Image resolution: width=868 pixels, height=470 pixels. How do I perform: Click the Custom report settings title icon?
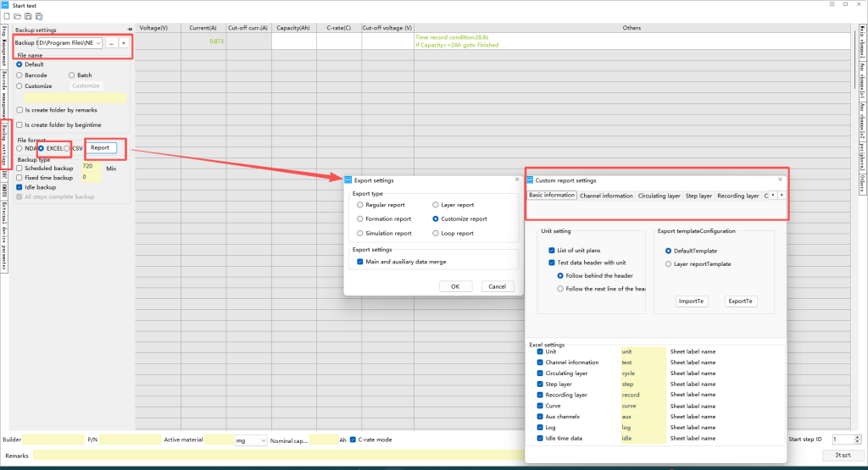[x=530, y=180]
